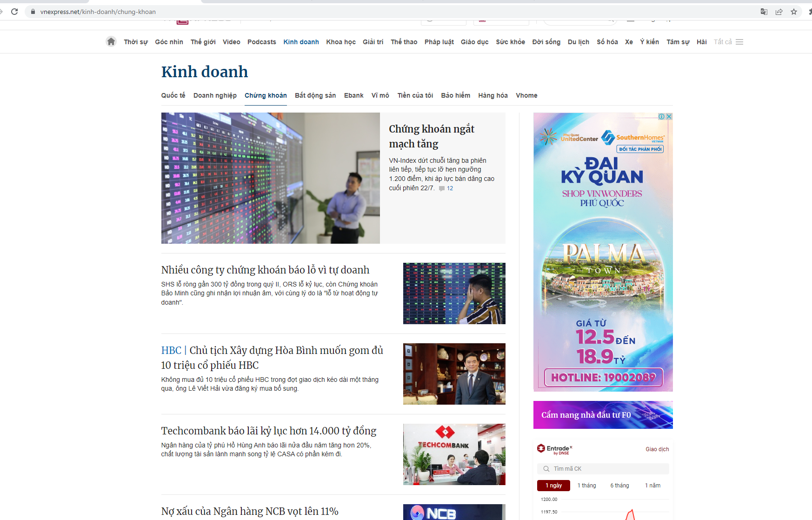Click the ad info (i) icon
The width and height of the screenshot is (812, 520).
pyautogui.click(x=661, y=116)
